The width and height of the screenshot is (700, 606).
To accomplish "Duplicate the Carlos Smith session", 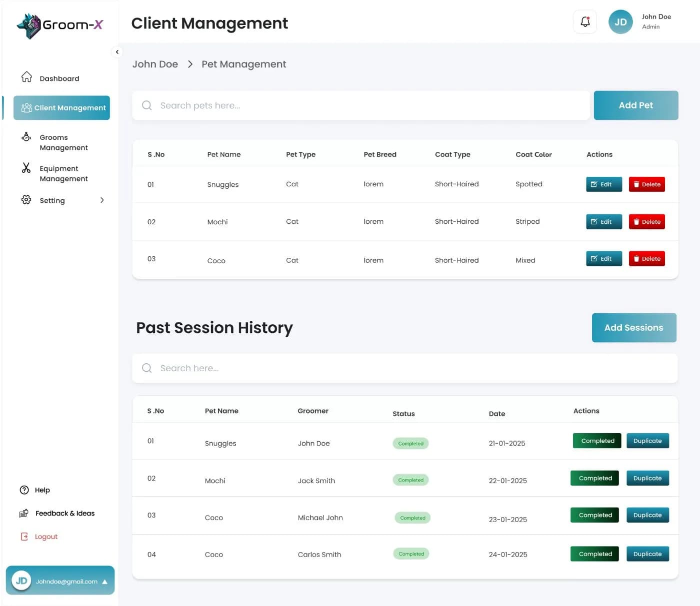I will [647, 554].
